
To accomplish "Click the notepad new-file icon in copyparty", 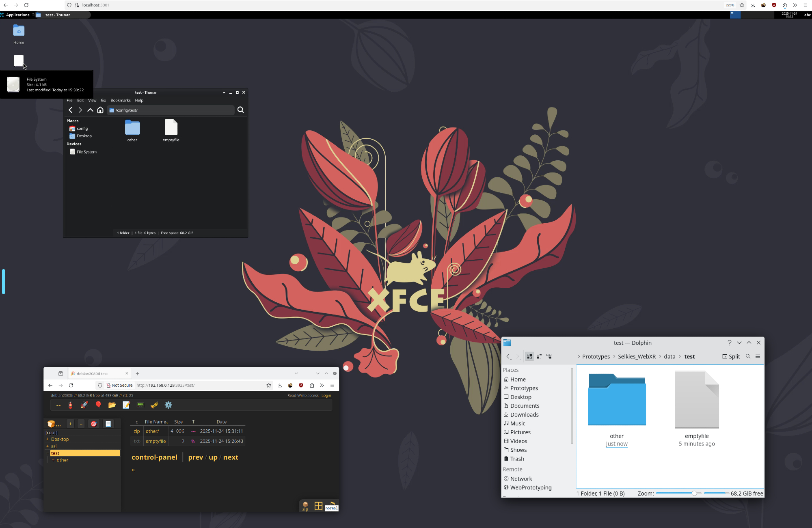I will point(126,405).
